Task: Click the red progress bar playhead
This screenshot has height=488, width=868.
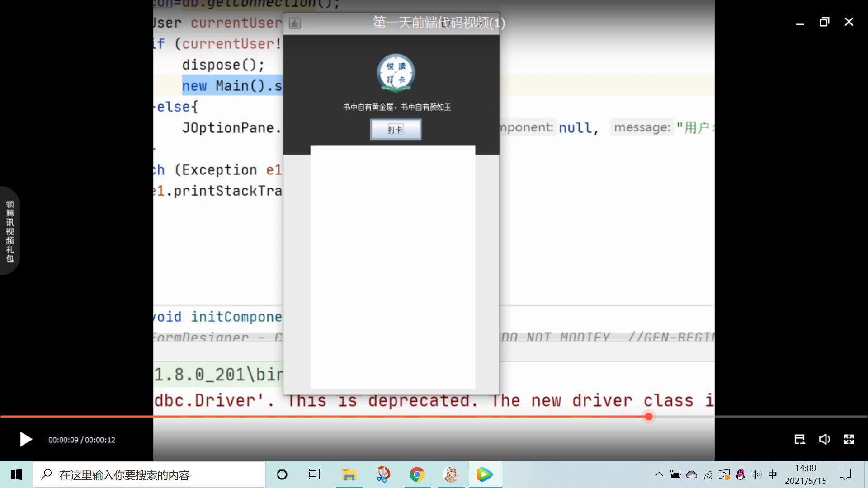Action: pos(648,417)
